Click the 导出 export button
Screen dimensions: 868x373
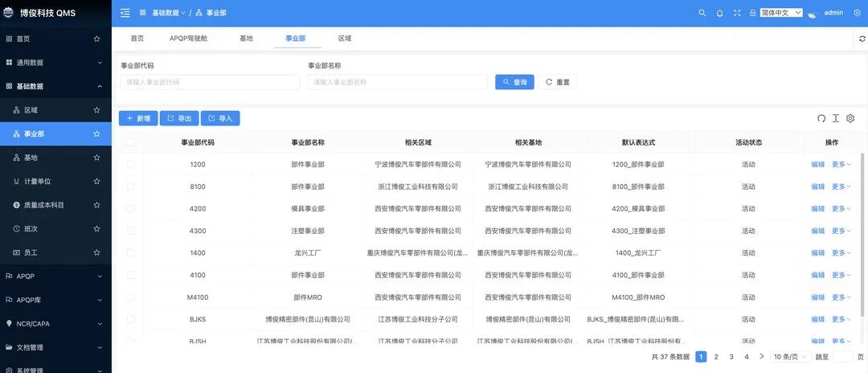179,118
